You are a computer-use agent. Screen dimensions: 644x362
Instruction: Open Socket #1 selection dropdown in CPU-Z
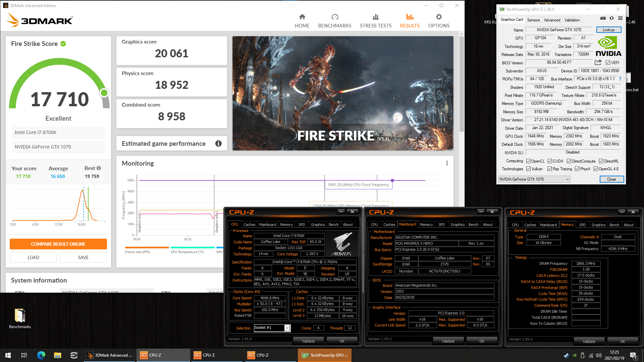[272, 328]
